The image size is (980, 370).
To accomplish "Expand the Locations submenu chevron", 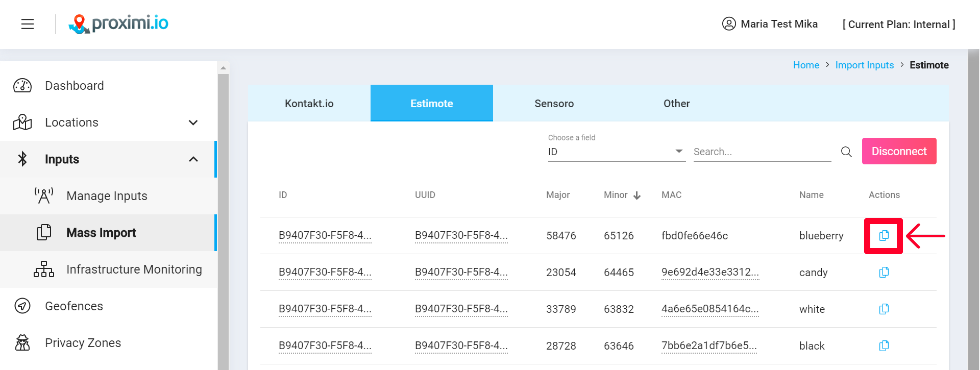I will tap(193, 122).
